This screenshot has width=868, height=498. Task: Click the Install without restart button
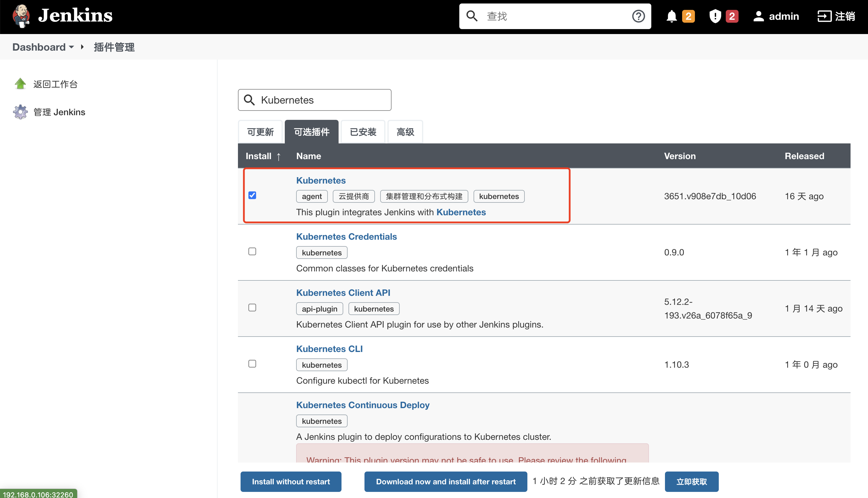tap(291, 482)
